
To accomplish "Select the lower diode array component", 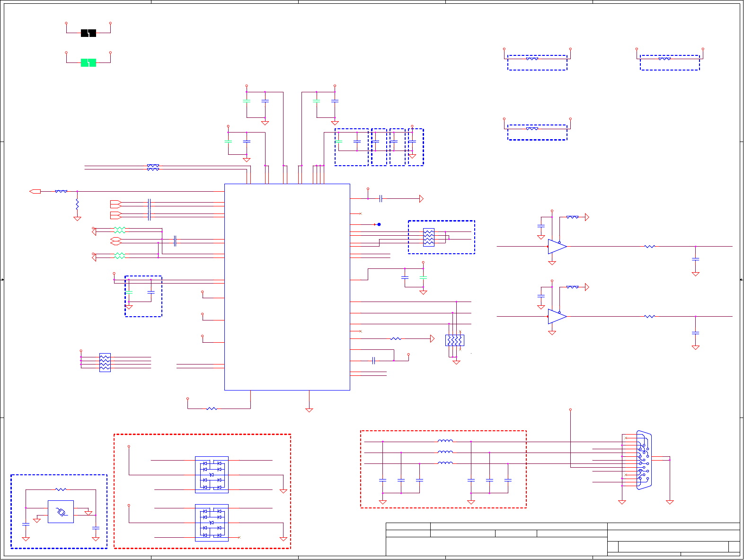I will (x=212, y=523).
